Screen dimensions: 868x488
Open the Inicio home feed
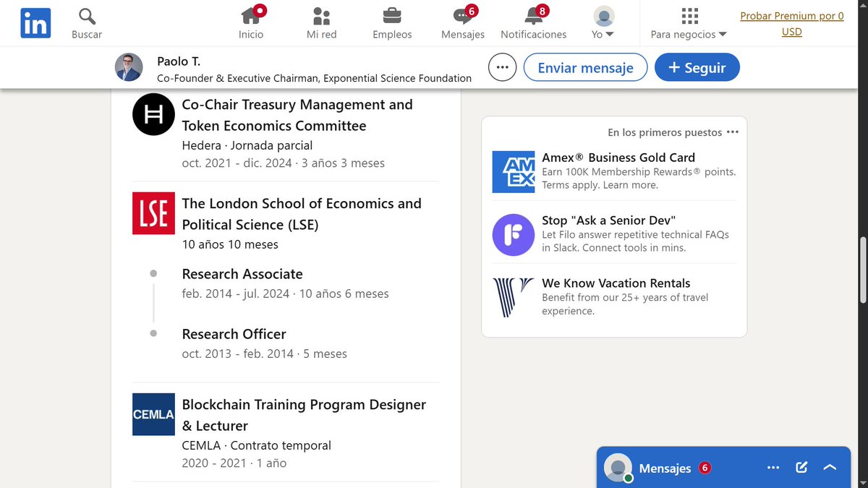(251, 23)
